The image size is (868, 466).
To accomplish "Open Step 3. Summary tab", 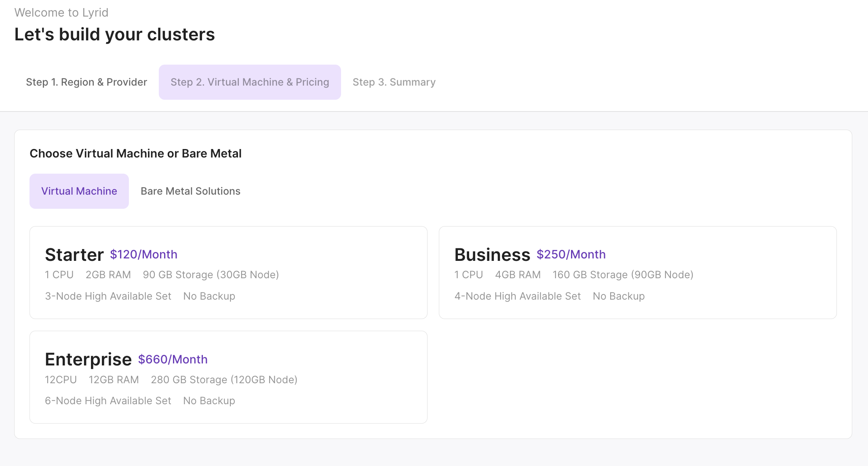I will pos(394,82).
